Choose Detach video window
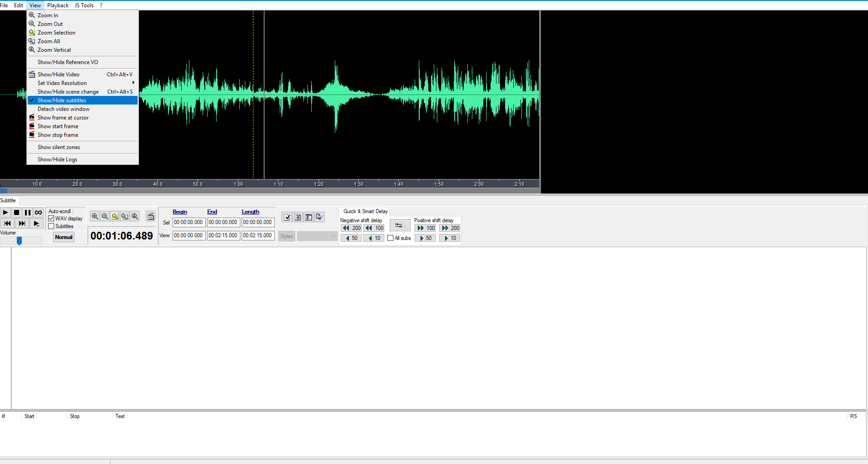The image size is (868, 464). tap(83, 109)
